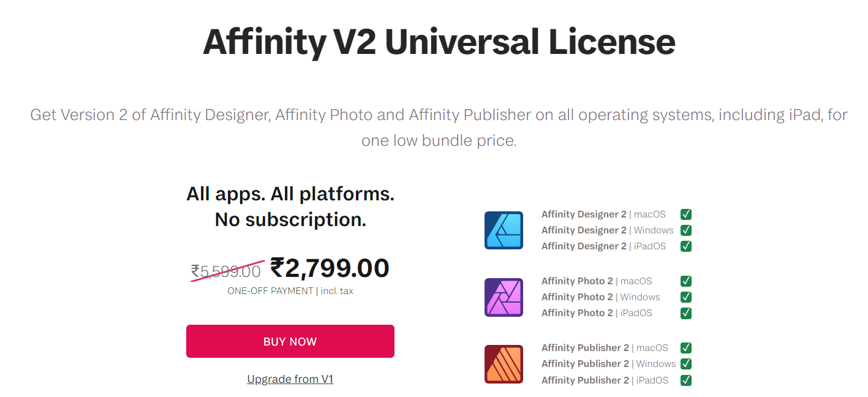Click checkmark for Affinity Photo 2 Windows
The height and width of the screenshot is (397, 868).
point(686,297)
